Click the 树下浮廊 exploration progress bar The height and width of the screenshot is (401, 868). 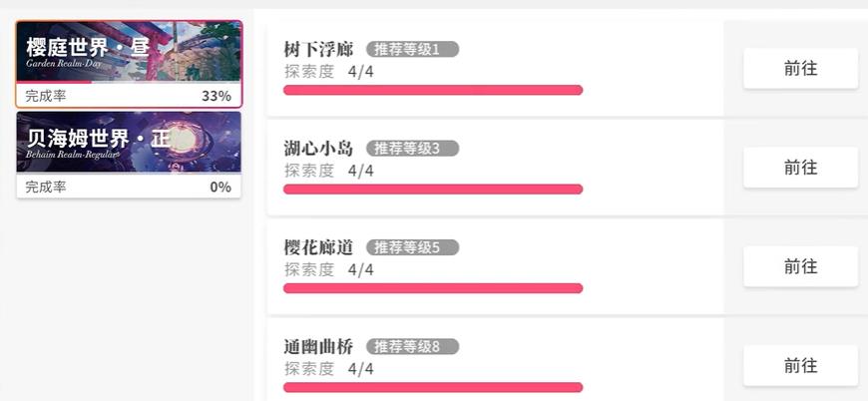[x=433, y=90]
